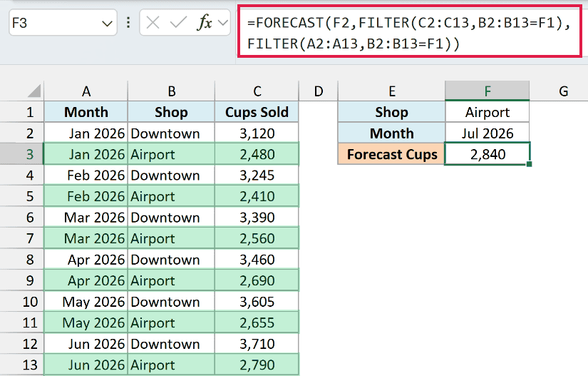Select row 3 header

pyautogui.click(x=22, y=154)
